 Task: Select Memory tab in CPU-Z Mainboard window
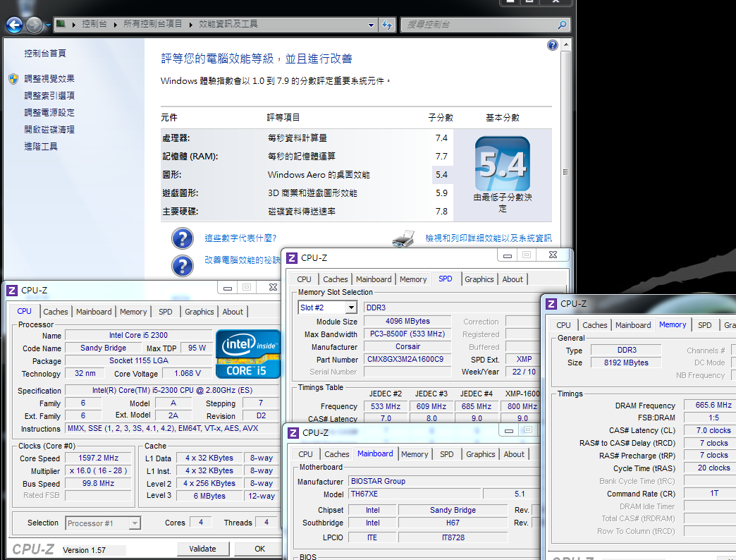pos(415,454)
